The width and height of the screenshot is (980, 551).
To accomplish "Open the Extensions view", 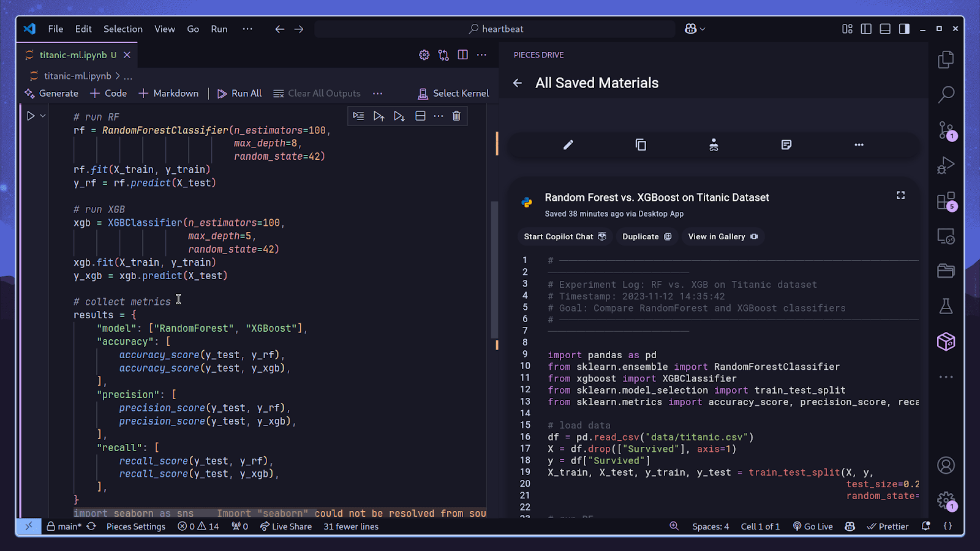I will pos(946,201).
